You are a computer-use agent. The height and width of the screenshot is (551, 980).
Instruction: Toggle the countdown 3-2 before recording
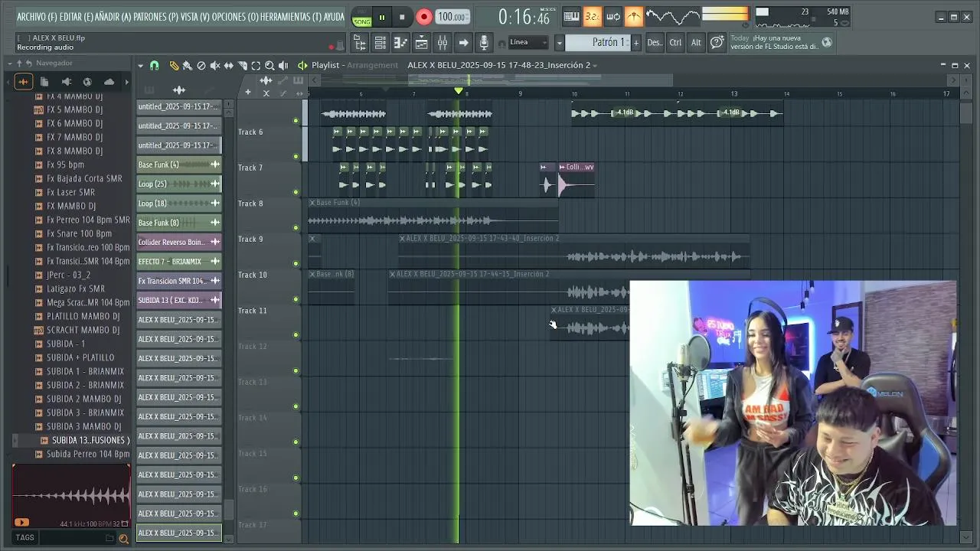click(592, 16)
